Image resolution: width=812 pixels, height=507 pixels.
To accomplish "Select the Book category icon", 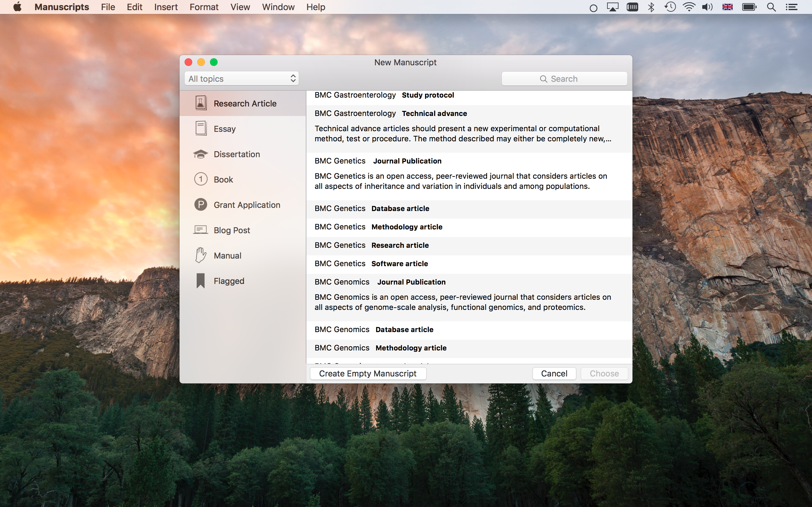I will pyautogui.click(x=201, y=179).
